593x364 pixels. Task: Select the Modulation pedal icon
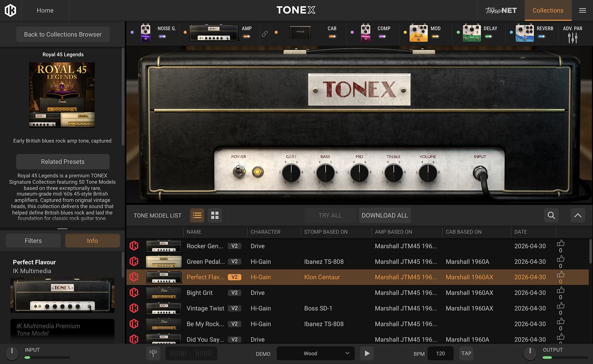tap(419, 33)
